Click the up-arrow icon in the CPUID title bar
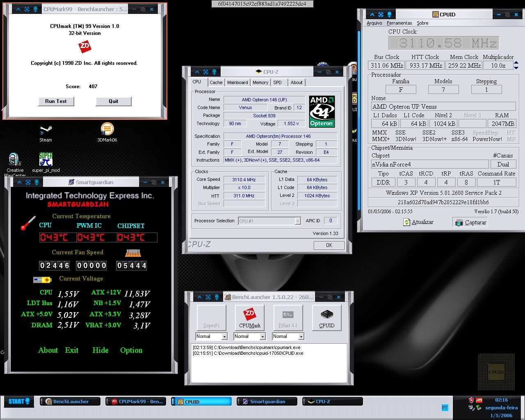 tap(372, 14)
